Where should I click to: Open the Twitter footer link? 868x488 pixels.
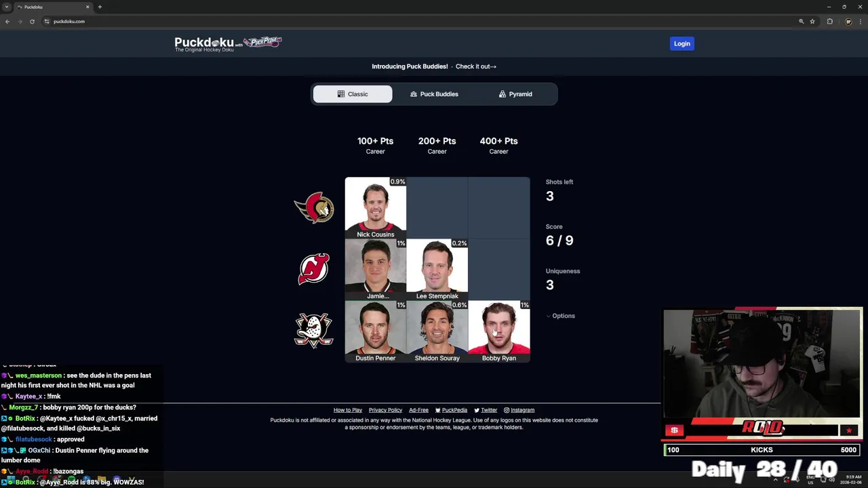coord(486,410)
